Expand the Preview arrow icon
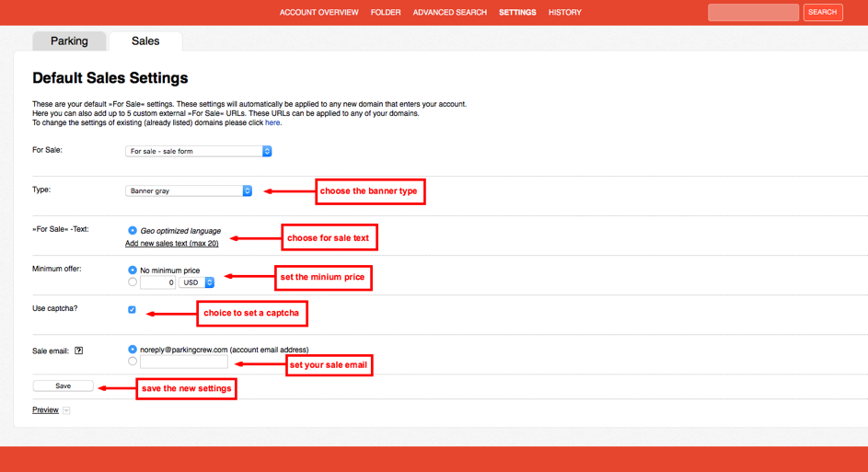Viewport: 868px width, 472px height. click(66, 410)
